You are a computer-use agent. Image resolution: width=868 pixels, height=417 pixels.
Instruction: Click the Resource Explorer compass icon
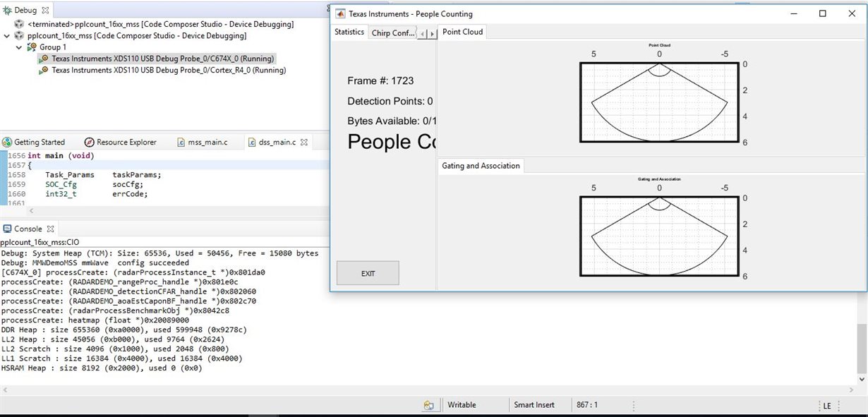click(89, 142)
